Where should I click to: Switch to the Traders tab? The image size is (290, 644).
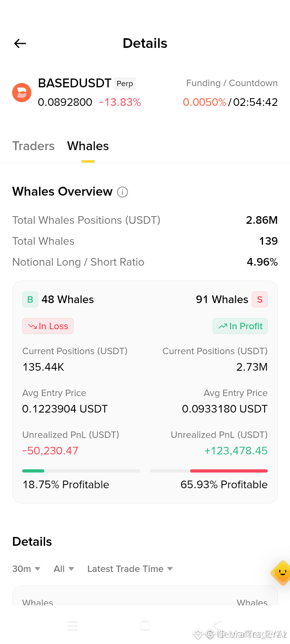(33, 146)
